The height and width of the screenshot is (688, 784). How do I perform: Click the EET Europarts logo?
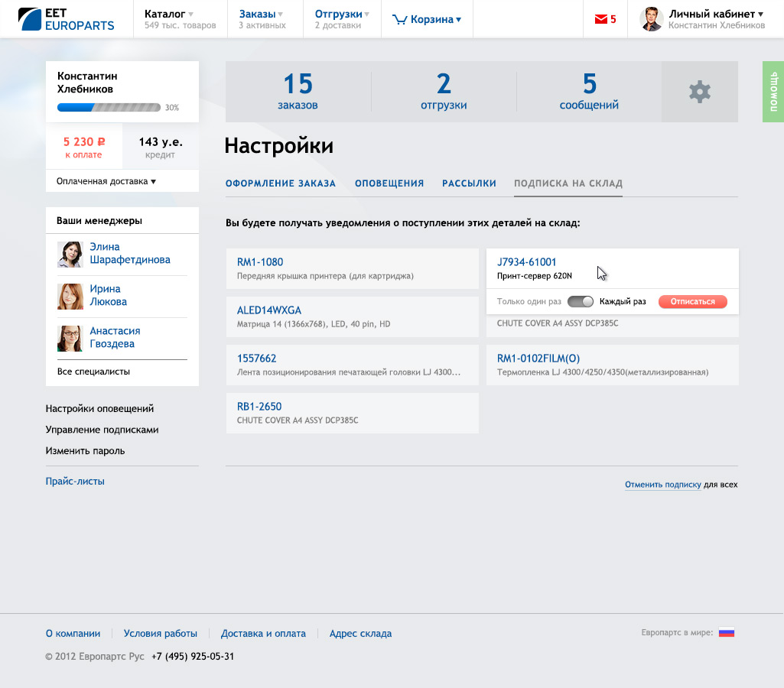click(67, 19)
